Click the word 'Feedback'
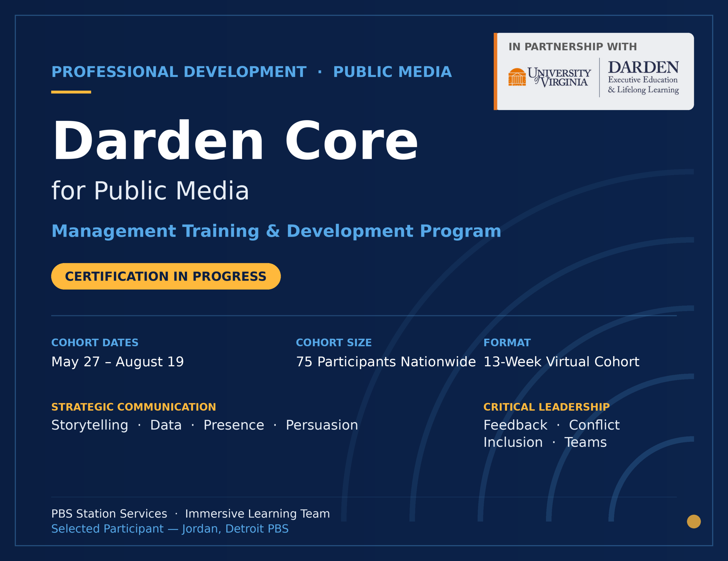This screenshot has width=728, height=561. click(515, 425)
